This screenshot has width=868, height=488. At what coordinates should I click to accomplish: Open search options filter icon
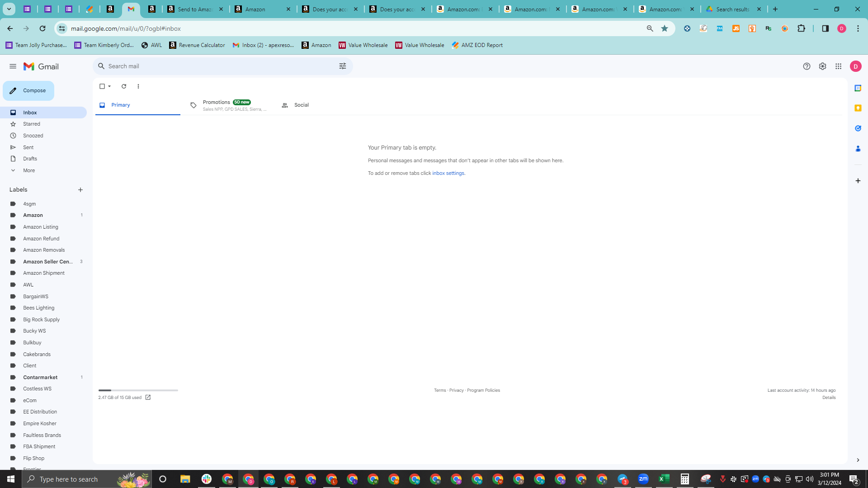click(x=343, y=66)
